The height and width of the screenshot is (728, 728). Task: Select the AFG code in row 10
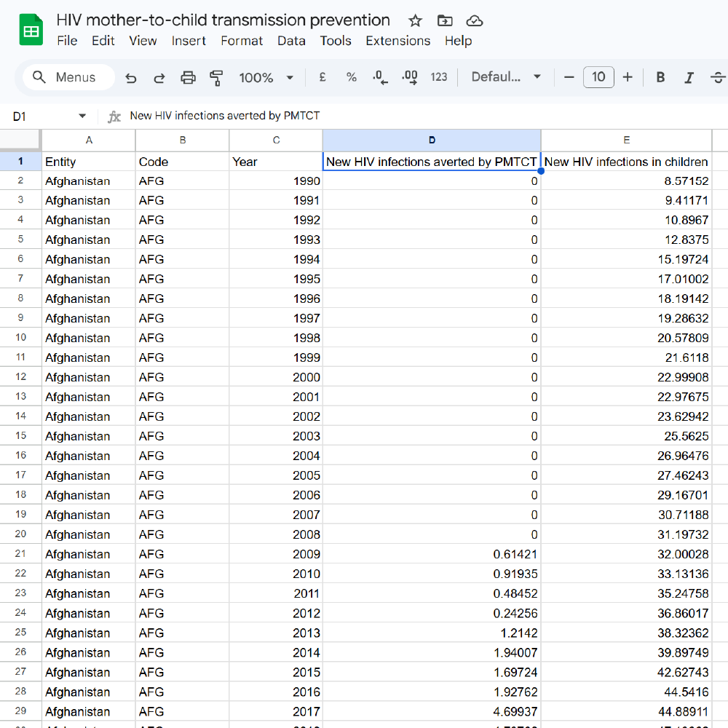pos(183,338)
